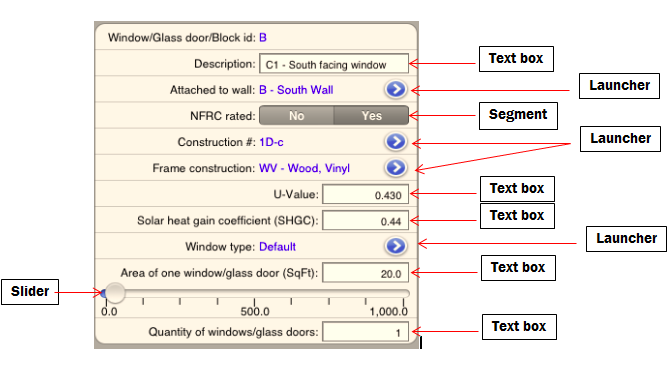
Task: Click the 1D-c construction value
Action: (x=271, y=142)
